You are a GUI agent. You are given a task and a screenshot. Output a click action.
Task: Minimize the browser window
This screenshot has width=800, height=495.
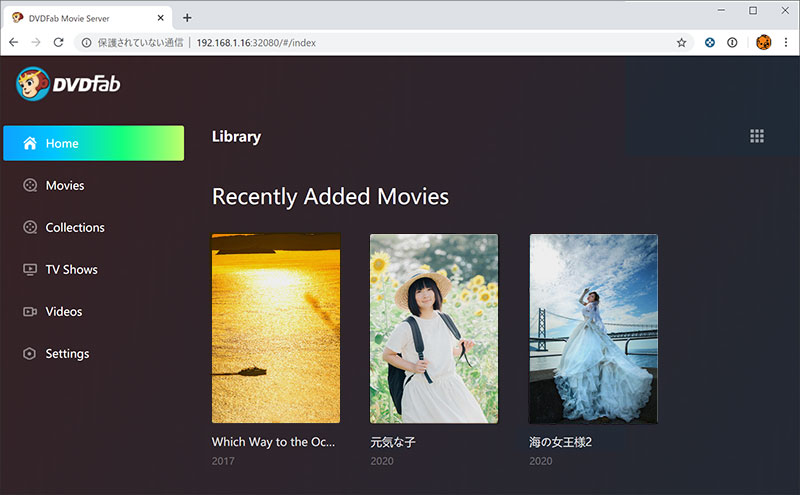721,10
